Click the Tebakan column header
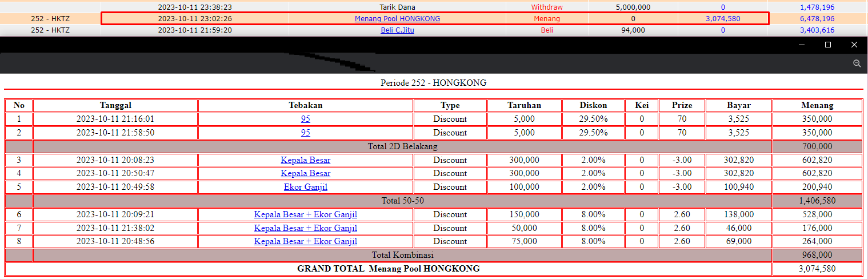The height and width of the screenshot is (279, 868). coord(306,105)
